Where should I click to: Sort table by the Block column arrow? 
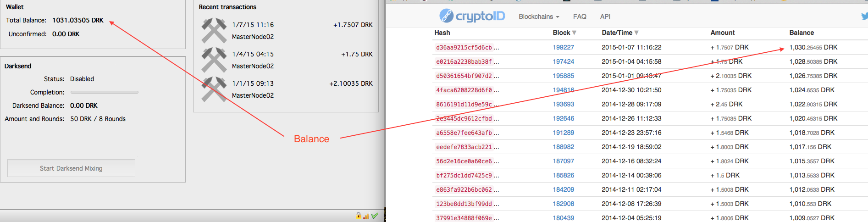[x=574, y=33]
